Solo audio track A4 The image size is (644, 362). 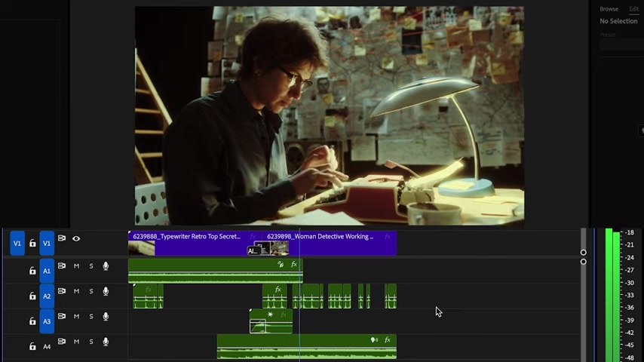pos(91,342)
